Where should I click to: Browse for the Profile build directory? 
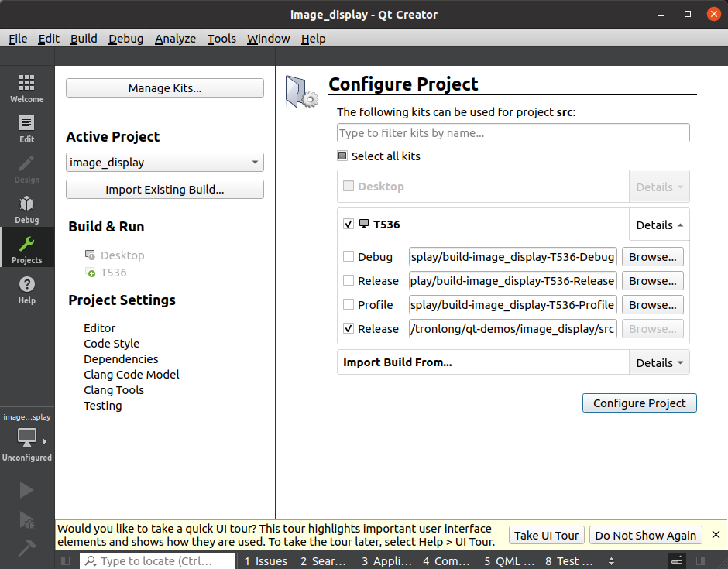(652, 305)
